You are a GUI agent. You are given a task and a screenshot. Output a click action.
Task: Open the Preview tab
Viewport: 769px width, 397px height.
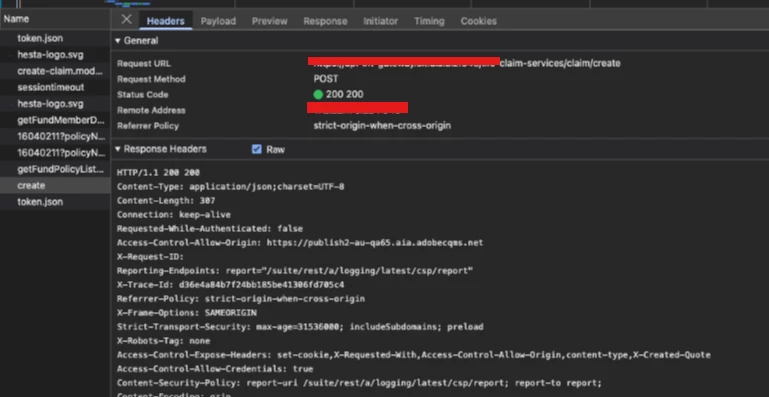[270, 21]
